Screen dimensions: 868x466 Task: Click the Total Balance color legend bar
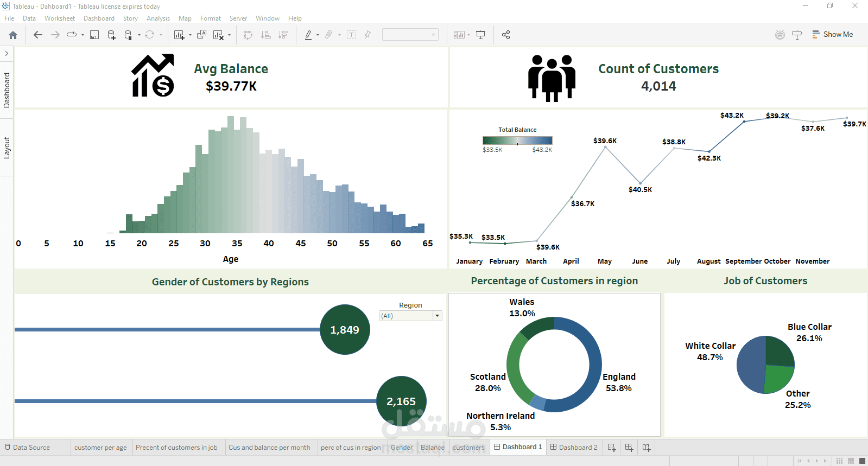pyautogui.click(x=517, y=141)
